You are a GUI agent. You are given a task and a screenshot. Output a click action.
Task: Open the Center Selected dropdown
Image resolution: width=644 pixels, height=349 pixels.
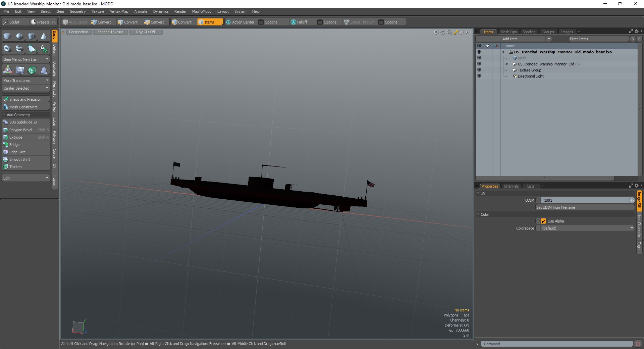coord(26,88)
